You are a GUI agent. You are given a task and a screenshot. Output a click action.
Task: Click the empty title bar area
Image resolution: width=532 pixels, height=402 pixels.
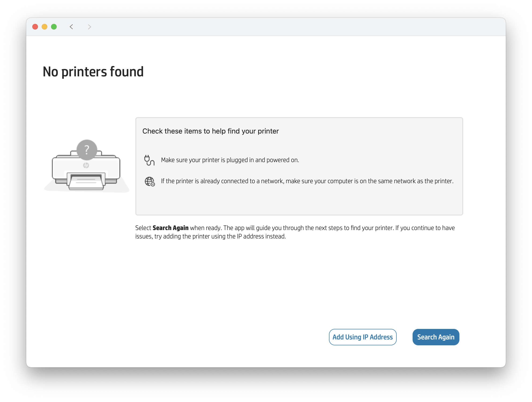(x=289, y=27)
